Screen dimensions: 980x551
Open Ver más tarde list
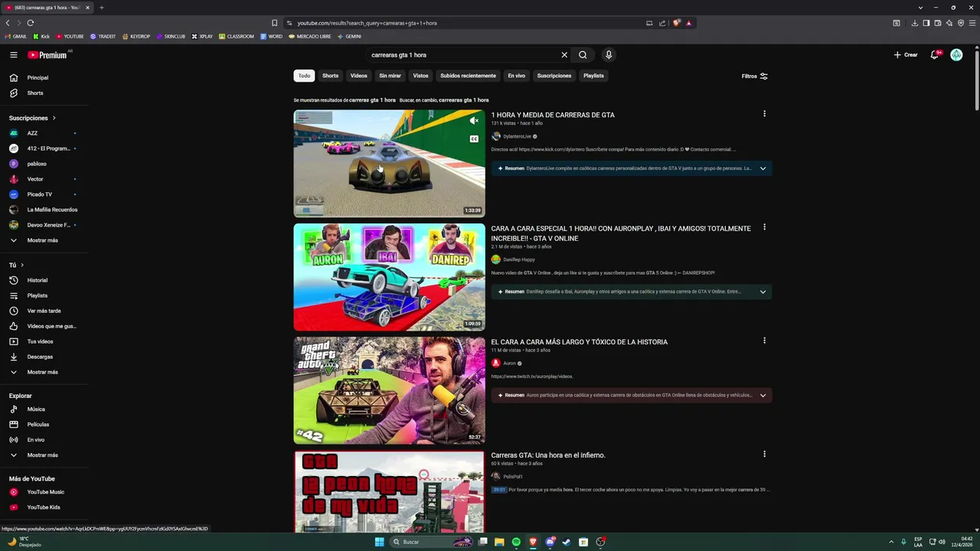tap(44, 311)
